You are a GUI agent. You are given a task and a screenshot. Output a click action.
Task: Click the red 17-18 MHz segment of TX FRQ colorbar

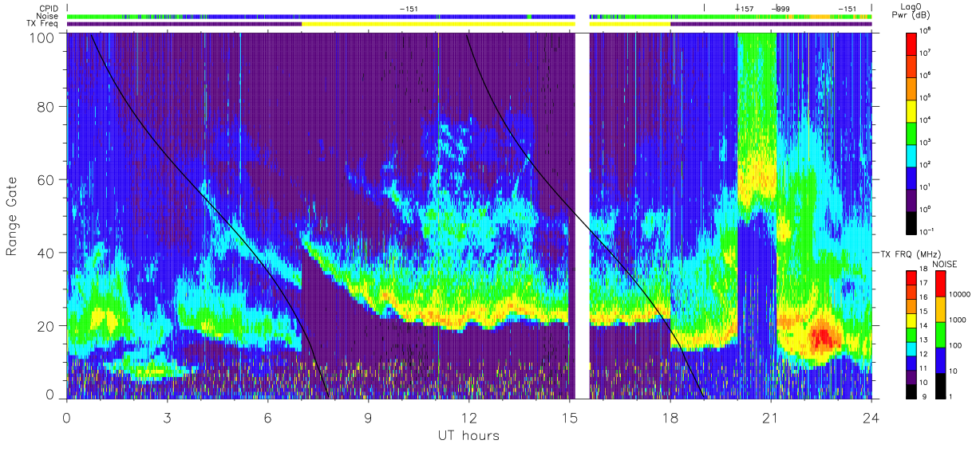click(911, 277)
